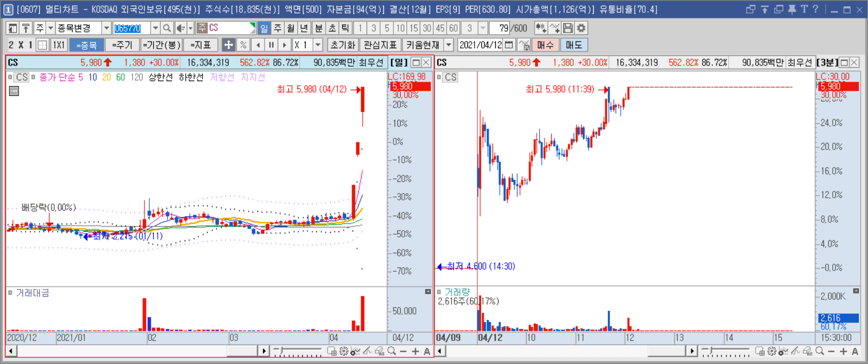Click left chart magnifier zoom icon
Image resolution: width=868 pixels, height=364 pixels.
[391, 351]
